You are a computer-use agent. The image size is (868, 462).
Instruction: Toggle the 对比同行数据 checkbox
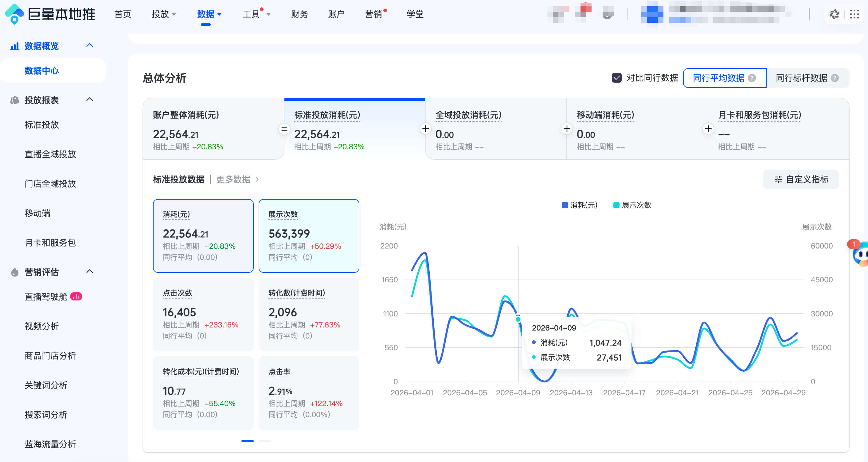pyautogui.click(x=616, y=78)
